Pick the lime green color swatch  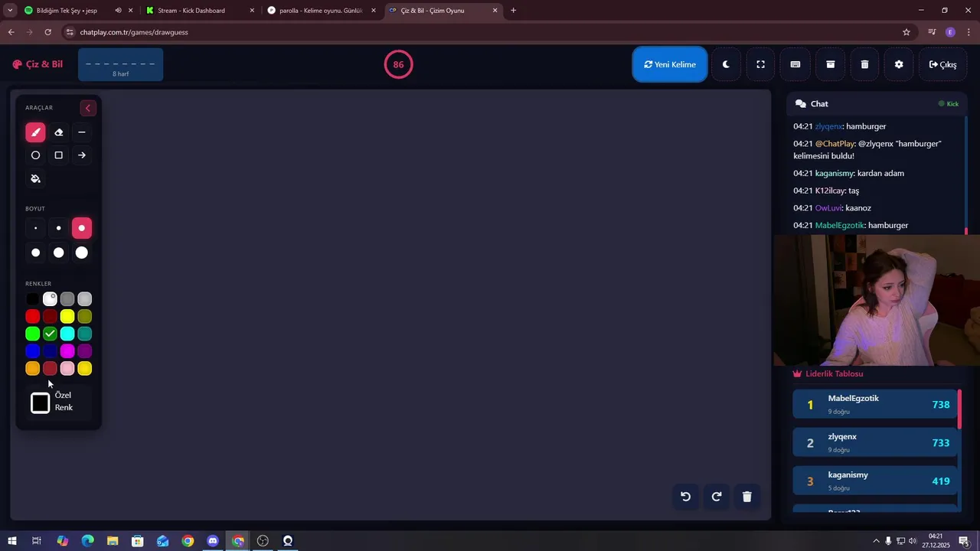tap(32, 334)
